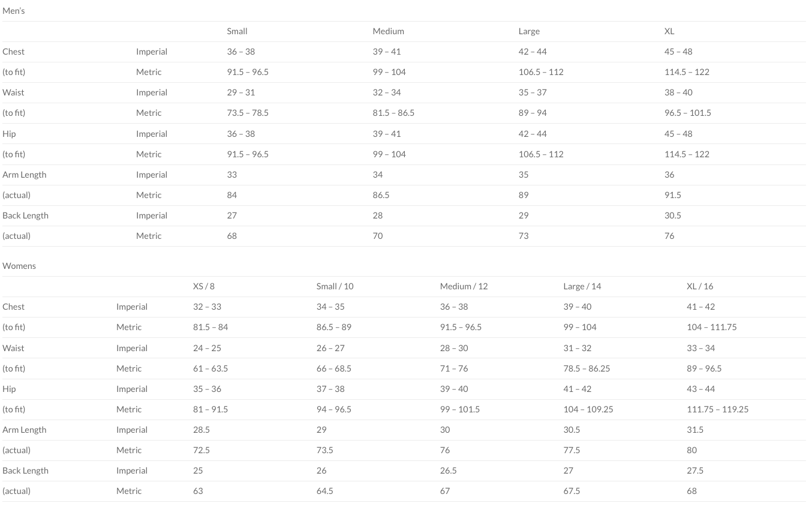Select men's Medium metric arm length 86.5
Image resolution: width=812 pixels, height=506 pixels.
(x=381, y=195)
